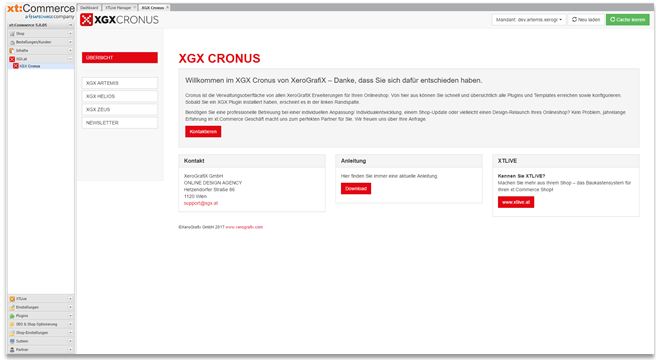The image size is (656, 360).
Task: Select the XGX Cronus tab
Action: [x=154, y=8]
